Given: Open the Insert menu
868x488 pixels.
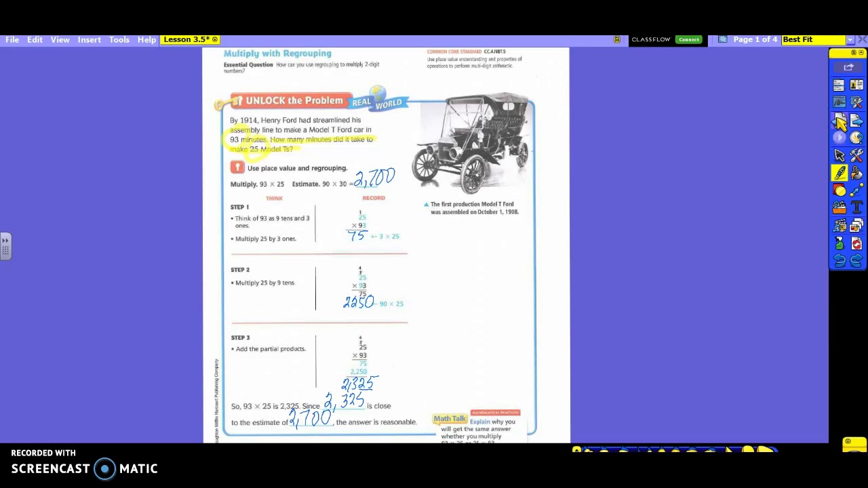Looking at the screenshot, I should click(x=89, y=40).
